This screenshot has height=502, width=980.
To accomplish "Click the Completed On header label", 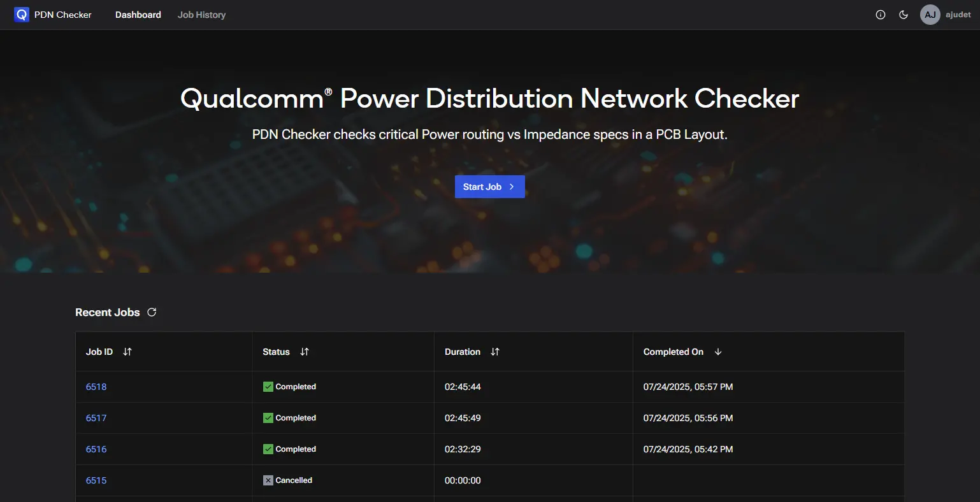I will tap(674, 352).
